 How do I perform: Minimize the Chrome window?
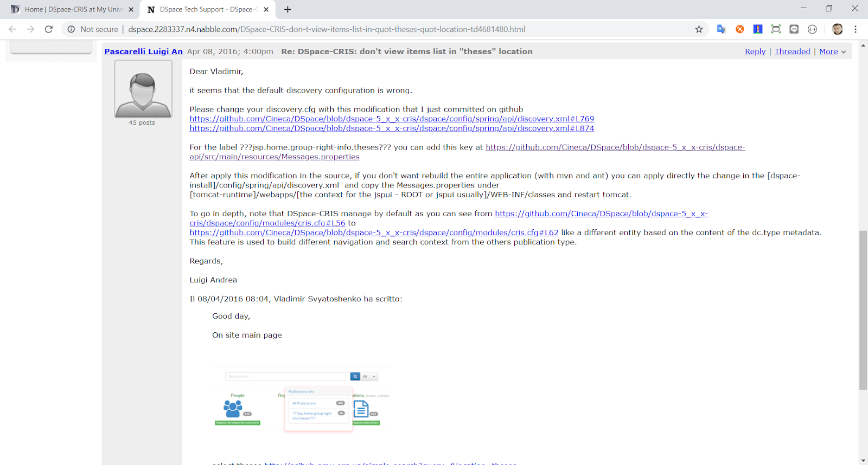pyautogui.click(x=803, y=8)
